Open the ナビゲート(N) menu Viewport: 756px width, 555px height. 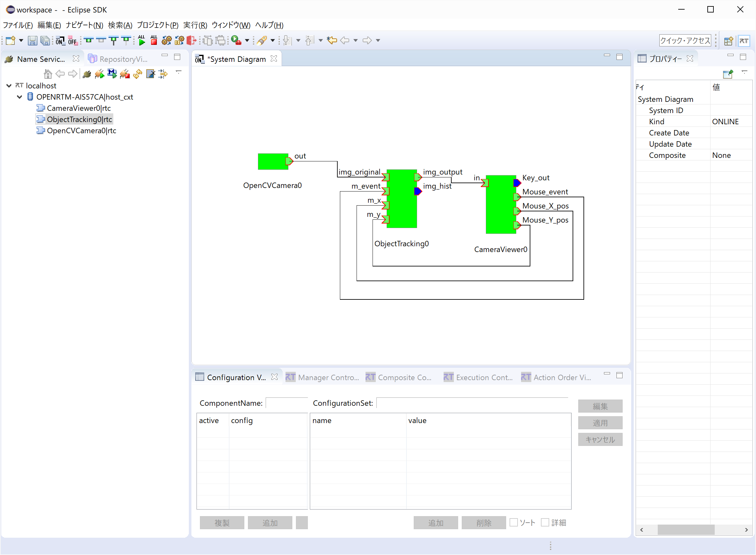[x=84, y=25]
